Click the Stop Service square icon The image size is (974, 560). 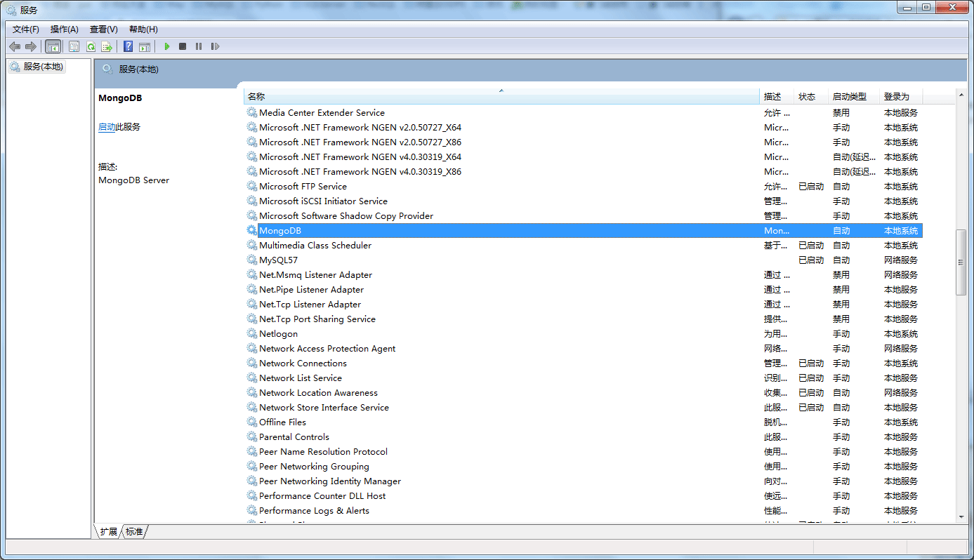pos(183,46)
